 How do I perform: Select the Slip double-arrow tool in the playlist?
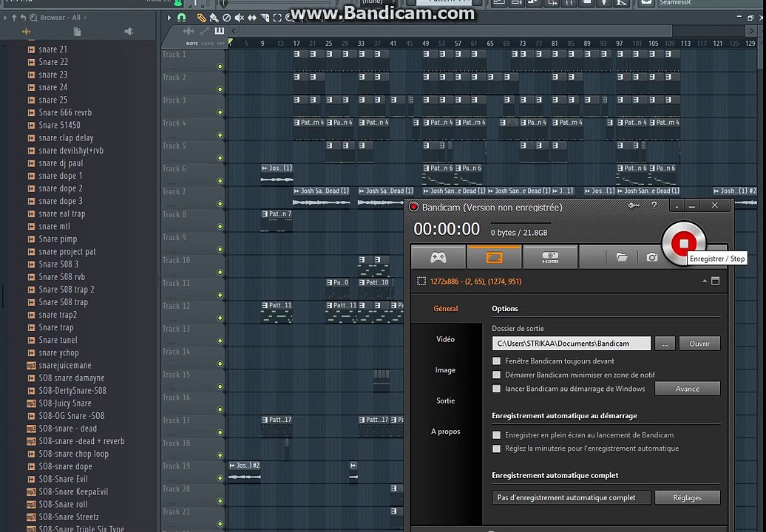(252, 18)
